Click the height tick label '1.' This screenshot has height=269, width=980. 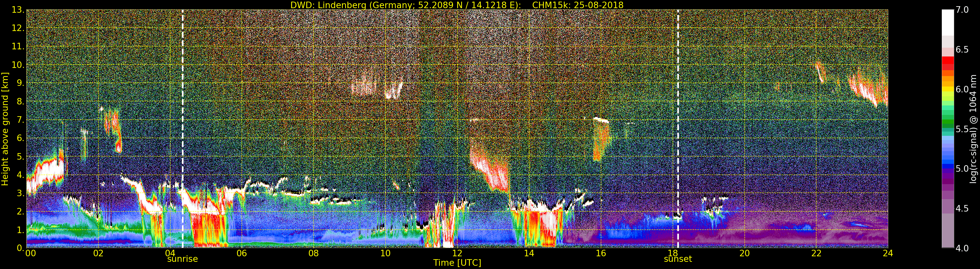20,229
